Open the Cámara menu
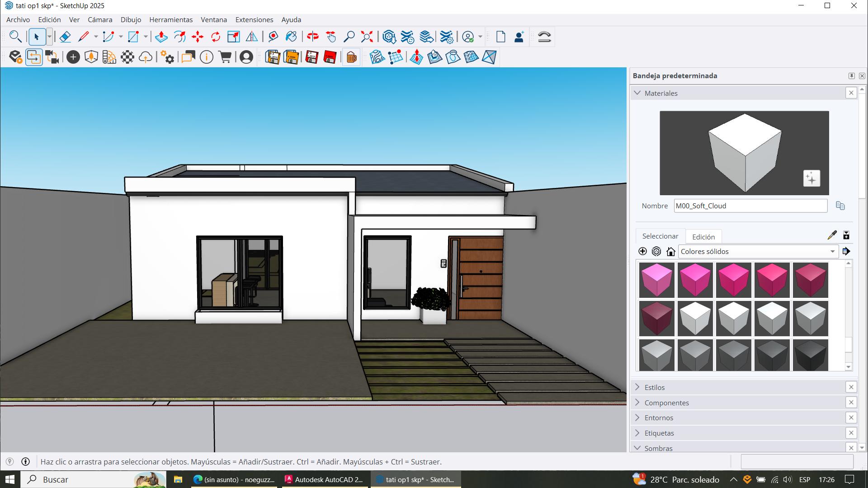 pyautogui.click(x=100, y=20)
